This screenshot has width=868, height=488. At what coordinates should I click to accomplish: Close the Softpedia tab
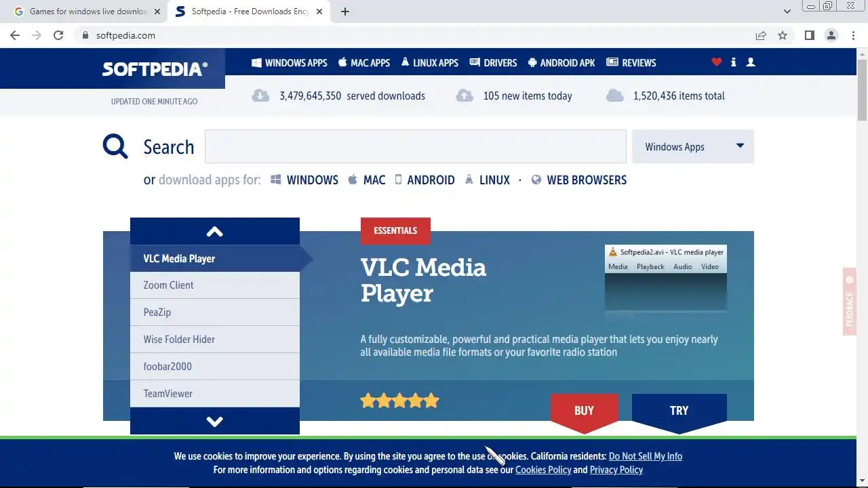coord(319,12)
